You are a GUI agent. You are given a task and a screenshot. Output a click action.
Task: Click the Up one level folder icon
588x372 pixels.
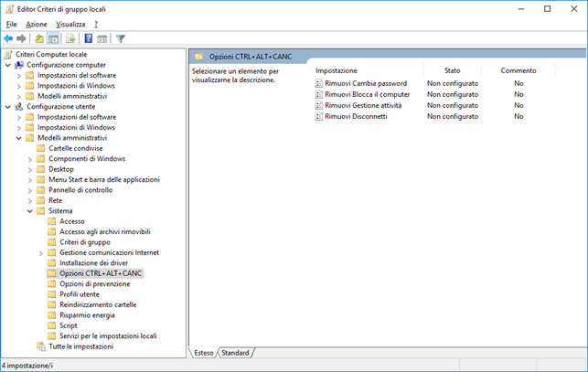(39, 38)
